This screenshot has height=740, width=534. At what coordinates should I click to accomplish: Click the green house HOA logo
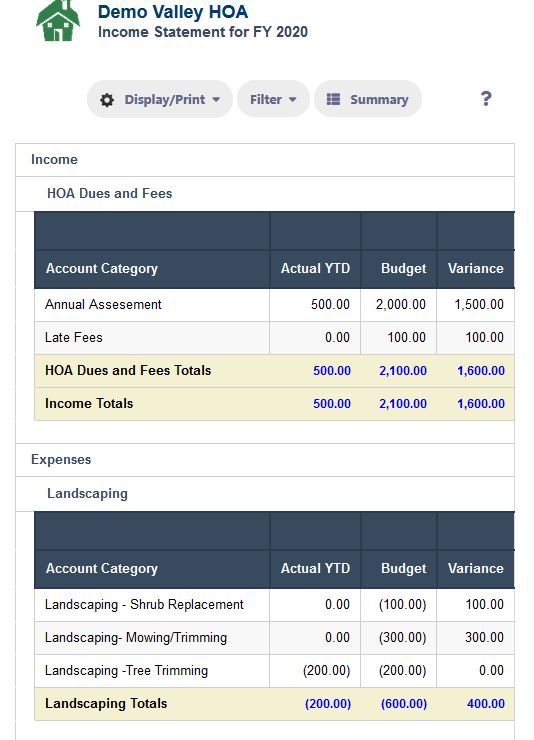[x=58, y=21]
